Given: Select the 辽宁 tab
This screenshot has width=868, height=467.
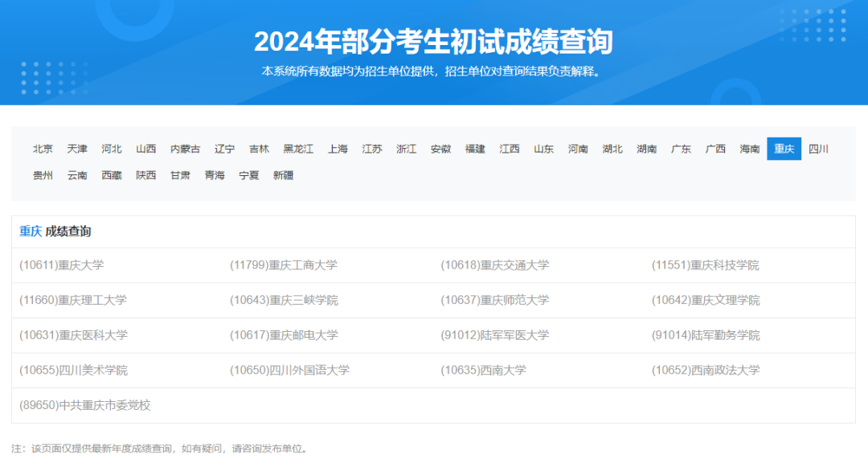Looking at the screenshot, I should point(225,149).
